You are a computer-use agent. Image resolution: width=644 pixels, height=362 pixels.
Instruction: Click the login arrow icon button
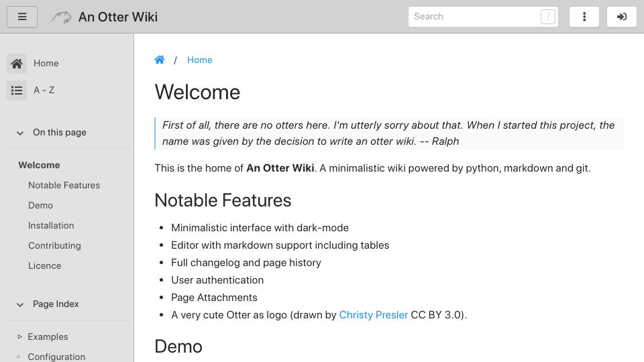[x=622, y=17]
